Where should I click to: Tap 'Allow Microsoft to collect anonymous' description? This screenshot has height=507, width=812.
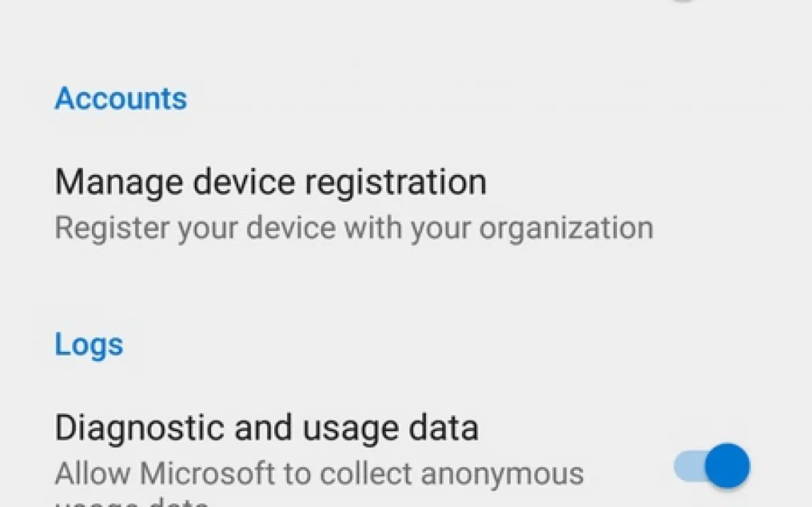[x=319, y=474]
